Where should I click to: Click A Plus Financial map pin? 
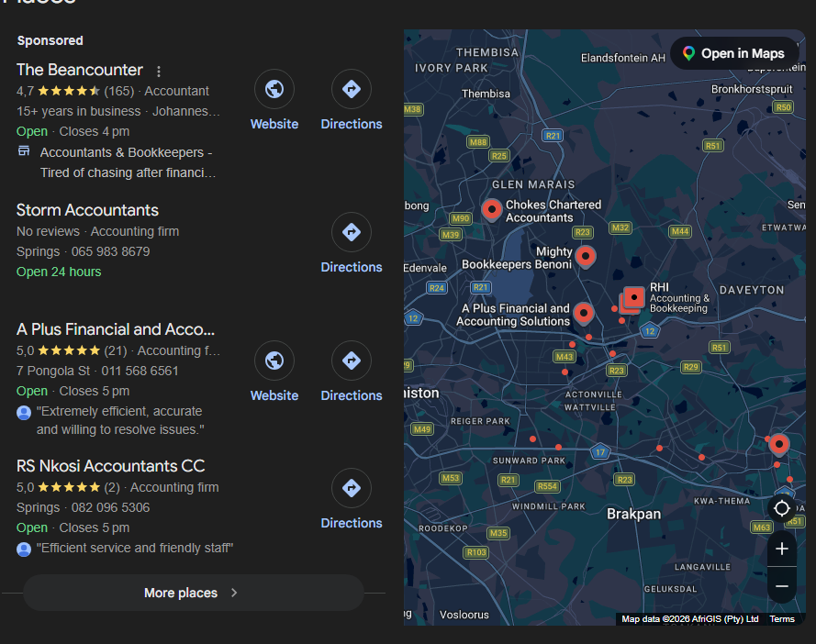click(x=584, y=313)
